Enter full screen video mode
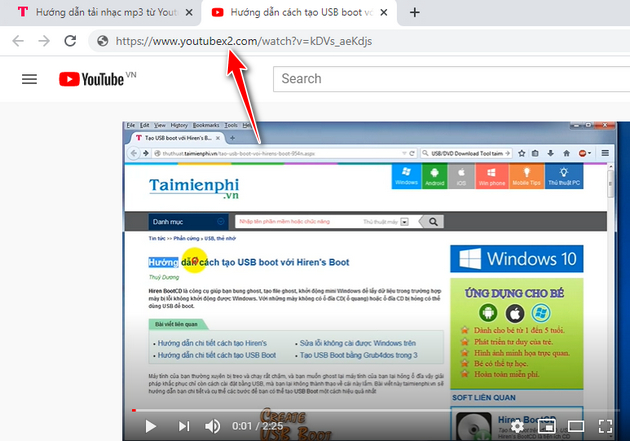630x441 pixels. (x=605, y=426)
